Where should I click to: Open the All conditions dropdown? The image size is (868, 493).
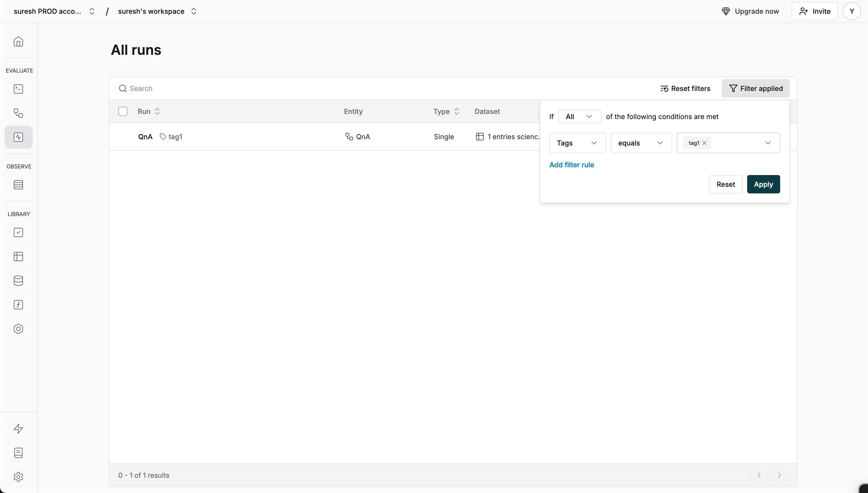580,117
